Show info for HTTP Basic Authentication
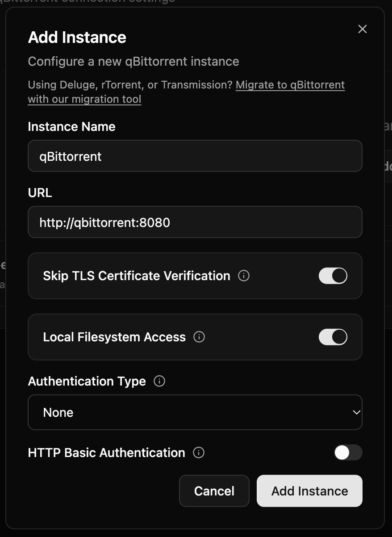This screenshot has height=537, width=392. coord(199,453)
